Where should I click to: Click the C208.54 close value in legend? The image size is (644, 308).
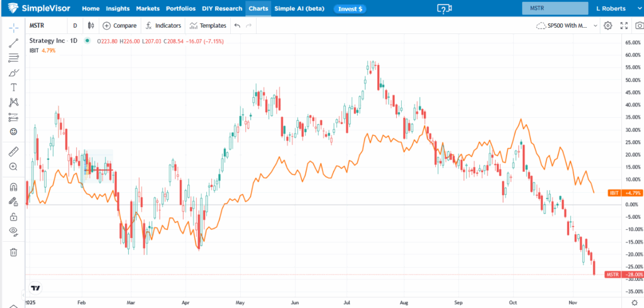click(174, 41)
